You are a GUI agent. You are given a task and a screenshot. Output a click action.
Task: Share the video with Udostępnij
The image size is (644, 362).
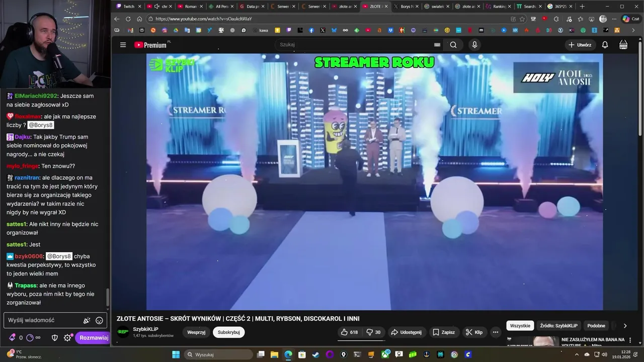click(407, 332)
